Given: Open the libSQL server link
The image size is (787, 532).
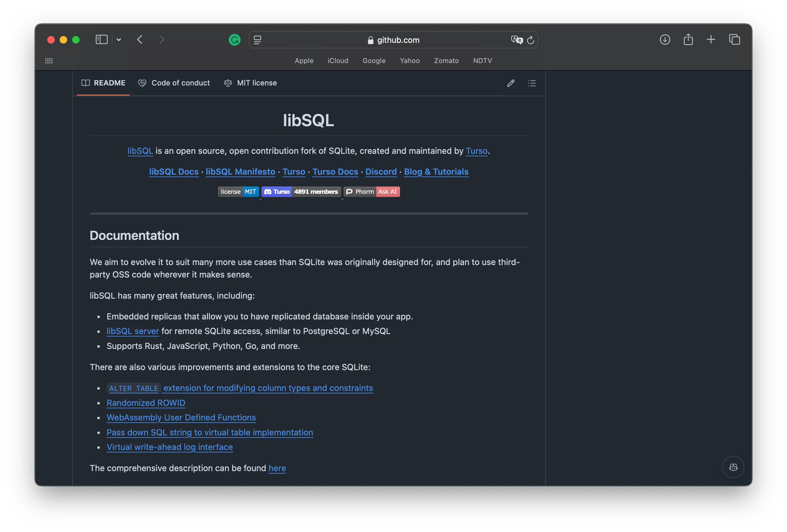Looking at the screenshot, I should point(133,331).
